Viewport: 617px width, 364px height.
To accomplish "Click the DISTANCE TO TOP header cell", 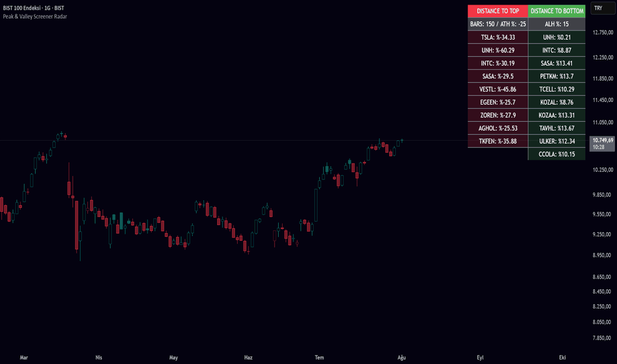I will tap(498, 11).
